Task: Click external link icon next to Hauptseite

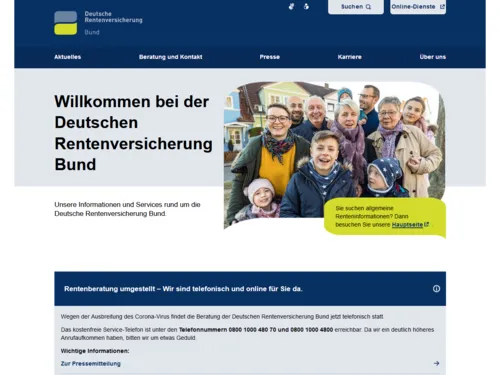Action: pos(426,224)
